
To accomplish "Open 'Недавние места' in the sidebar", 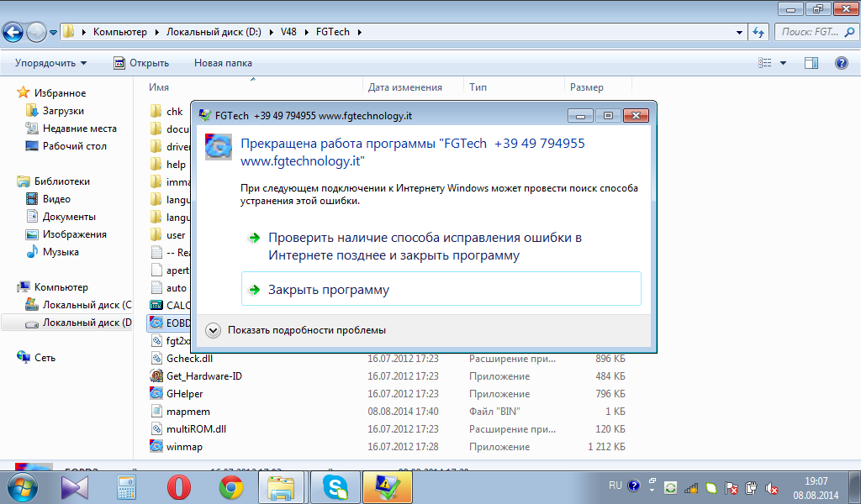I will (x=80, y=129).
